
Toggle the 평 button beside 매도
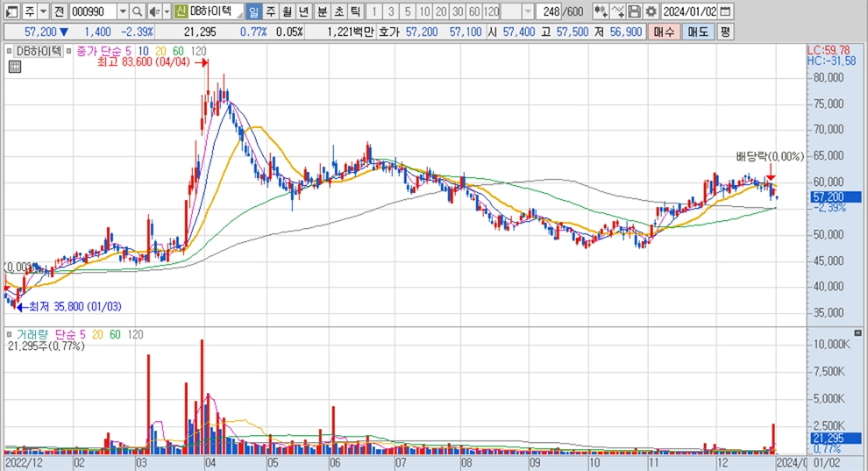click(x=724, y=32)
